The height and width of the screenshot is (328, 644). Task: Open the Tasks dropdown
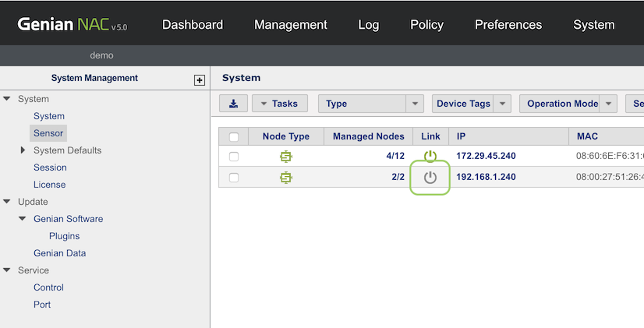pos(280,104)
